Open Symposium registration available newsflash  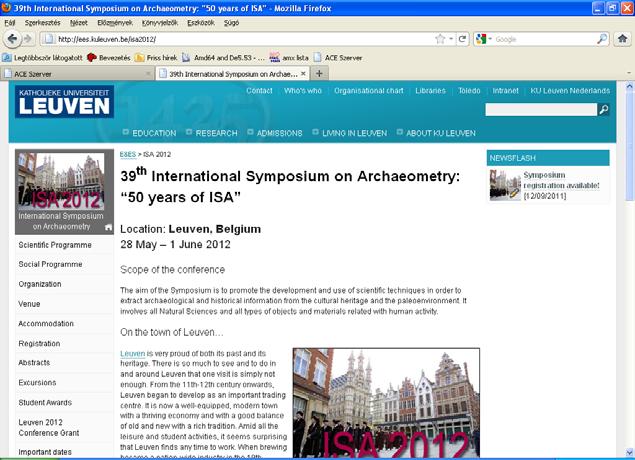pos(561,181)
